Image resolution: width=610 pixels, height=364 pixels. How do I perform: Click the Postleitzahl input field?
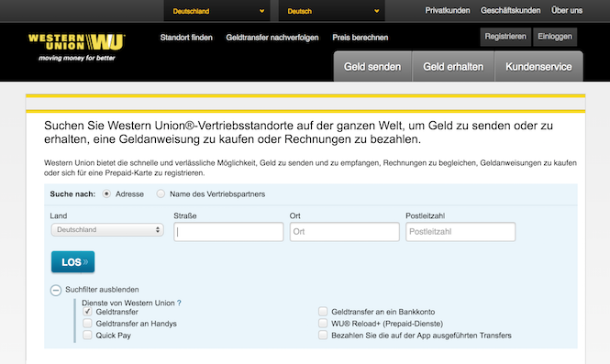(460, 232)
